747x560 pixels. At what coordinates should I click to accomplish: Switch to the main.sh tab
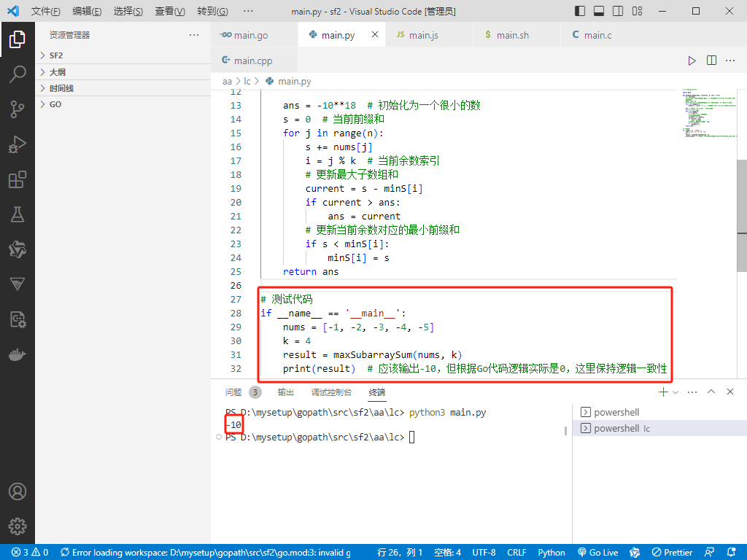tap(517, 35)
